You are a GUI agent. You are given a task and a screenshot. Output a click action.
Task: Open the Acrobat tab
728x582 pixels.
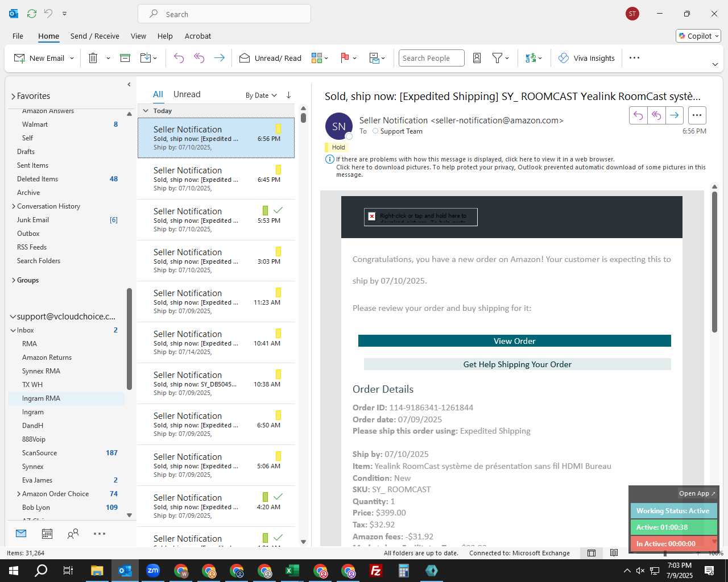point(198,36)
